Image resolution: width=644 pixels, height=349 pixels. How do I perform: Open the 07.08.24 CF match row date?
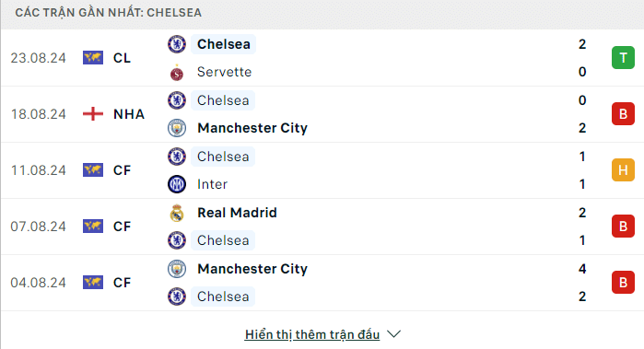click(38, 227)
